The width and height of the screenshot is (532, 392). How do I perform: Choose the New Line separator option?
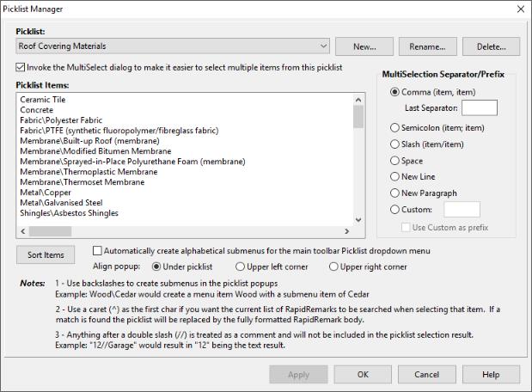pyautogui.click(x=395, y=177)
